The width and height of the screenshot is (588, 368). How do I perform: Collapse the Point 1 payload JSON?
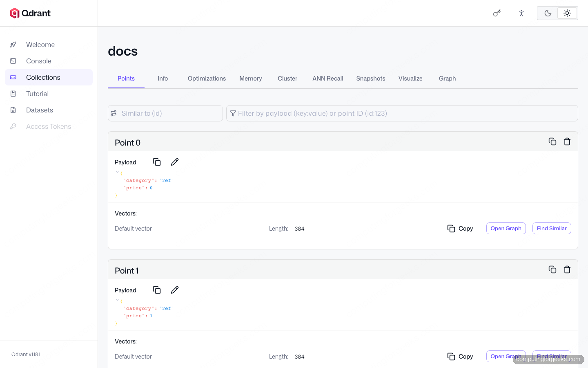coord(117,300)
